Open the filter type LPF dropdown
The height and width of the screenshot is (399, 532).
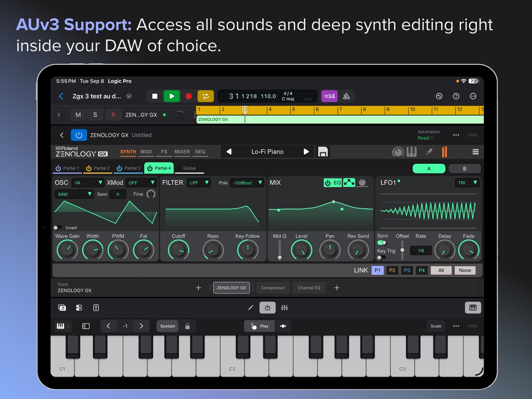coord(199,183)
